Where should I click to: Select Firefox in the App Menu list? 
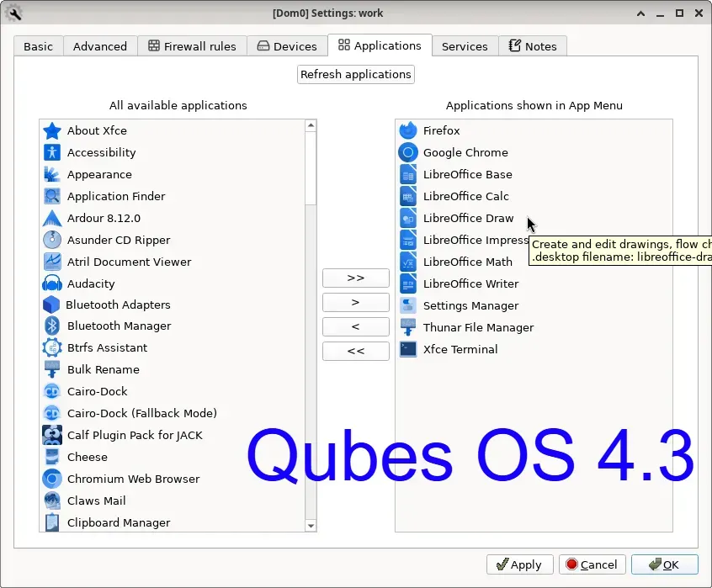[441, 130]
